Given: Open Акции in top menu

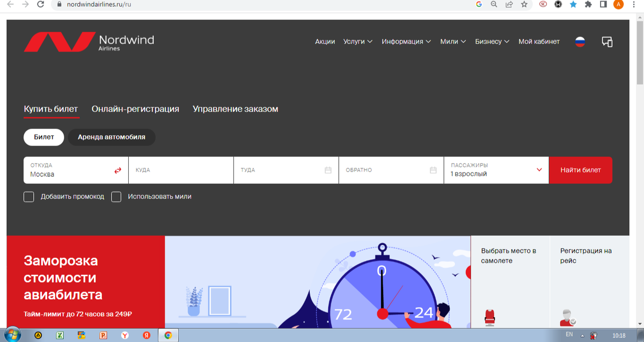Looking at the screenshot, I should [325, 42].
